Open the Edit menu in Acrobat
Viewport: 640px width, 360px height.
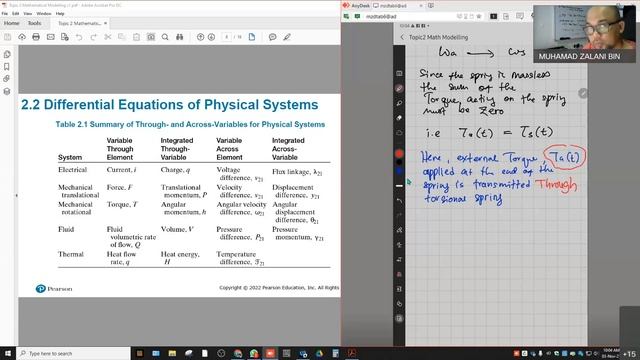click(x=16, y=13)
